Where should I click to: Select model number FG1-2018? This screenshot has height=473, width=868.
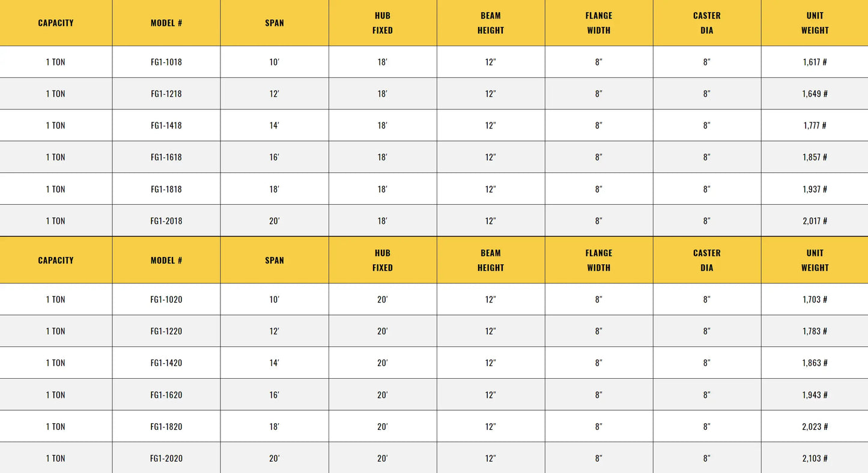pos(166,221)
